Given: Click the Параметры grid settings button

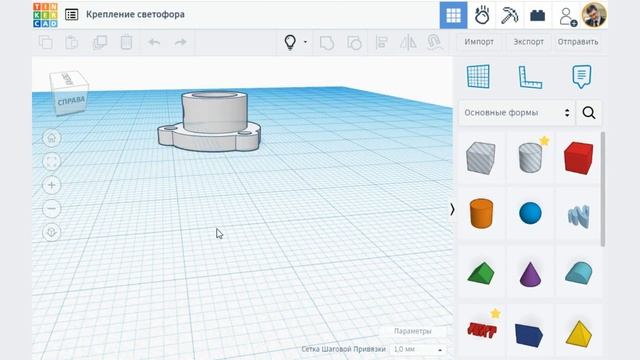Looking at the screenshot, I should tap(413, 331).
